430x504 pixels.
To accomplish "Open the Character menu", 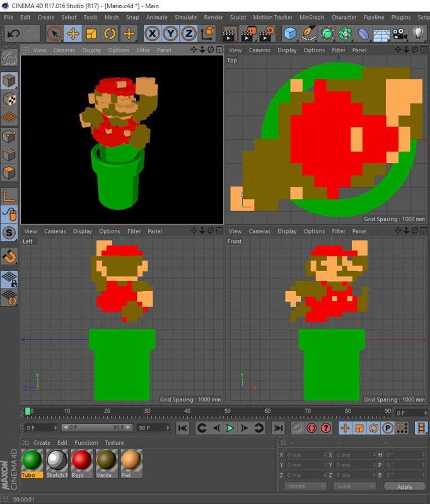I will pyautogui.click(x=344, y=18).
